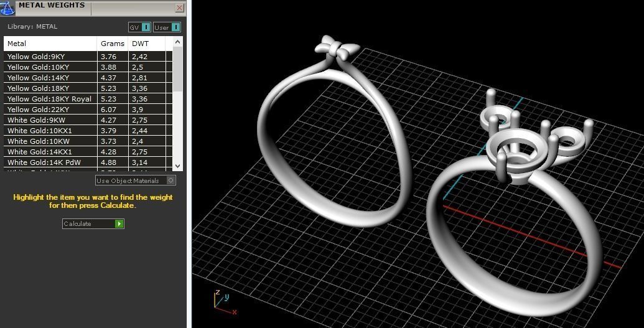Click the 4.88 grams value
Image resolution: width=644 pixels, height=328 pixels.
pyautogui.click(x=108, y=162)
